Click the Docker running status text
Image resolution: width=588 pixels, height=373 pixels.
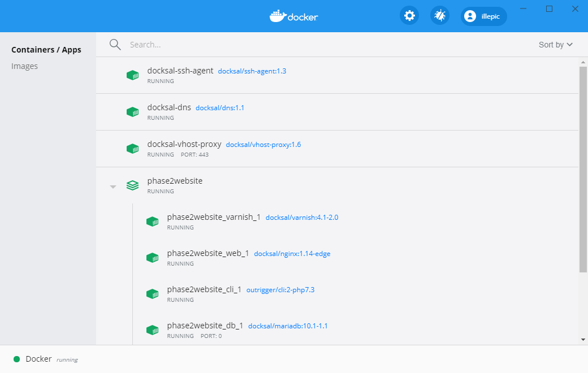[x=67, y=360]
